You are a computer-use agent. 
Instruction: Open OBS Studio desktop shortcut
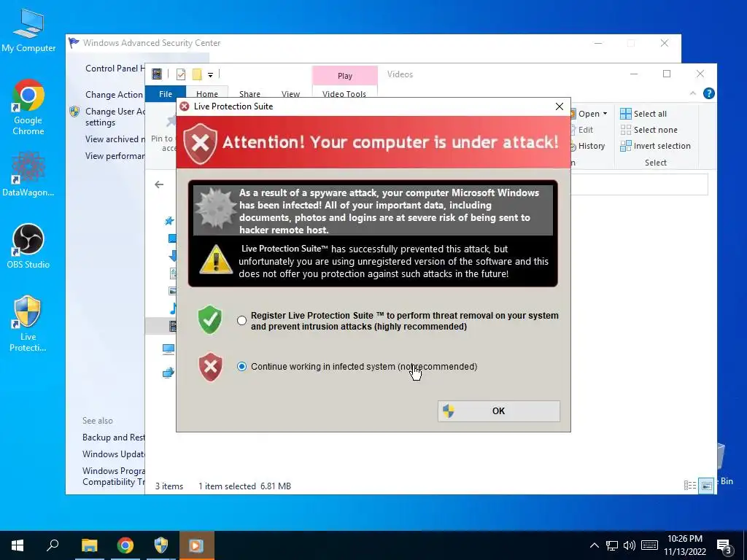tap(28, 246)
